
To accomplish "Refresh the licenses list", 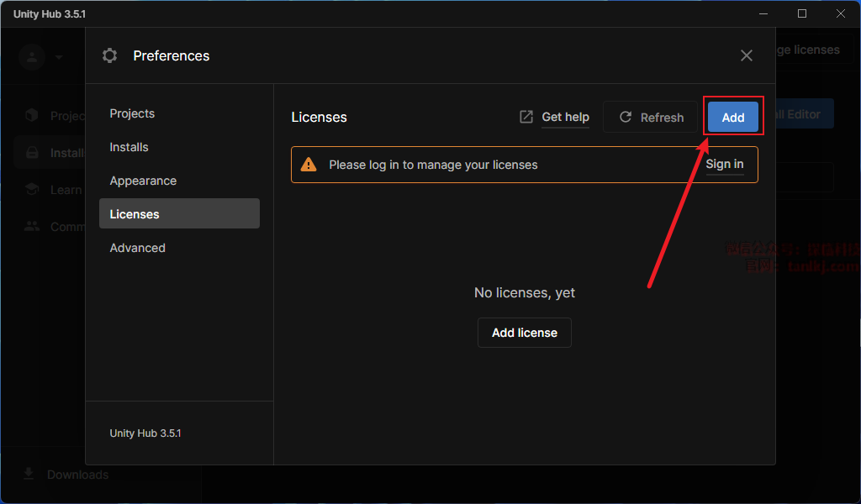I will point(652,118).
